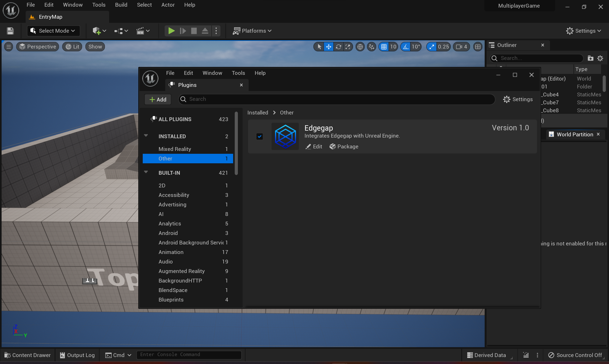Open scale snap 0.25 dropdown
609x364 pixels.
[443, 47]
